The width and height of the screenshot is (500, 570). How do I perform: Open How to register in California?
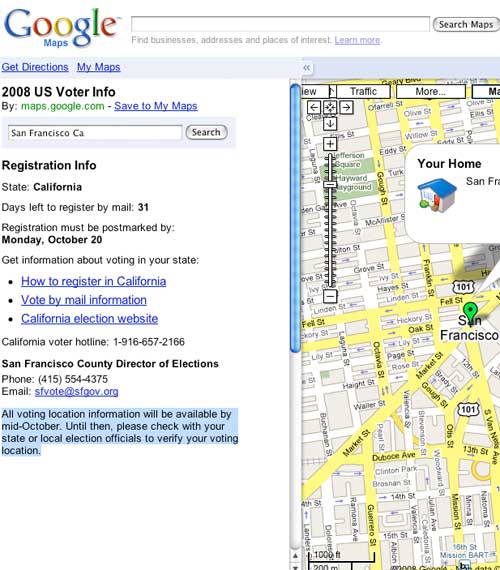(93, 281)
